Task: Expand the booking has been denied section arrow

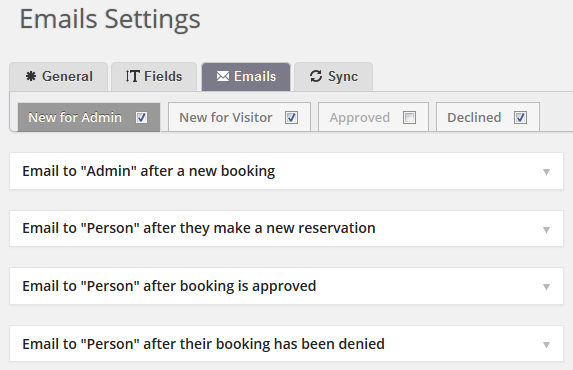Action: (546, 345)
